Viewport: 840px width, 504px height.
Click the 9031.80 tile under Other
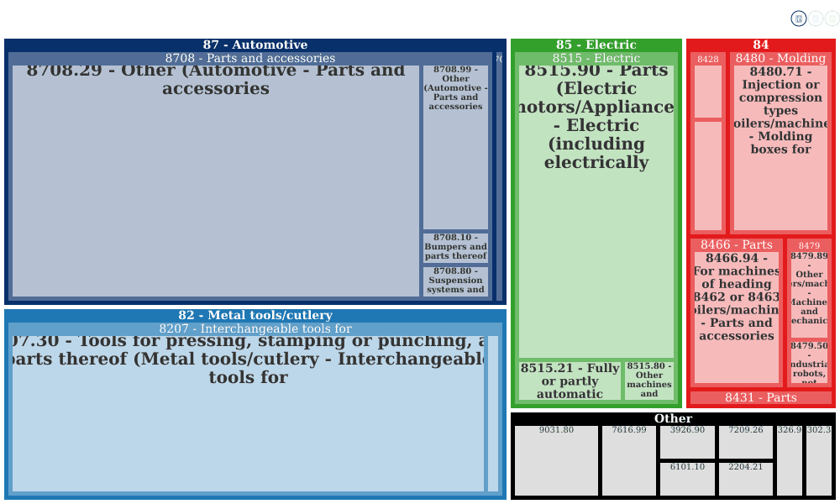[x=556, y=460]
